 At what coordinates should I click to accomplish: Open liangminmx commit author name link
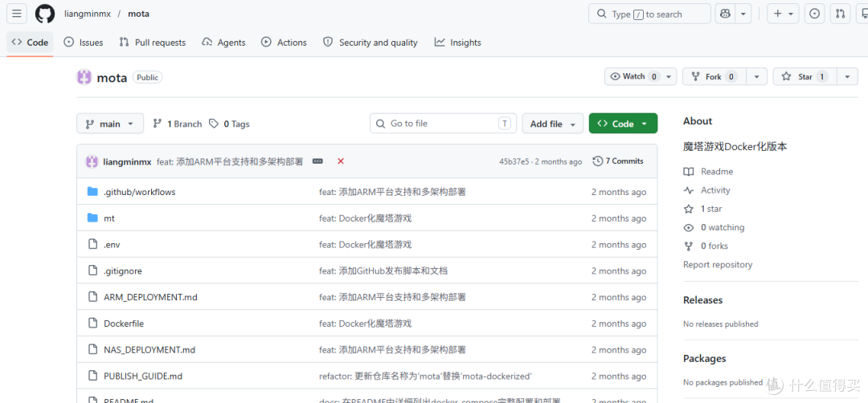(x=127, y=162)
